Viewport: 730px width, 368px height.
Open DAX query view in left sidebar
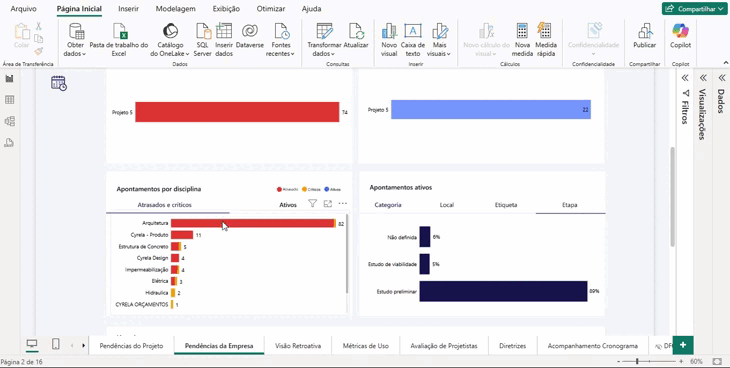(9, 143)
